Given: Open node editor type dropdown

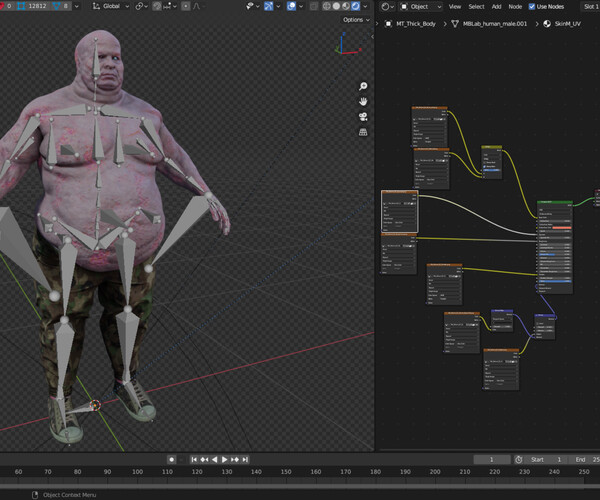Looking at the screenshot, I should [387, 7].
